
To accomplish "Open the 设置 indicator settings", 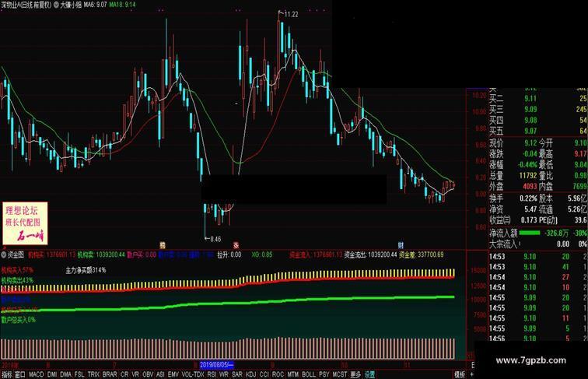I will pyautogui.click(x=369, y=374).
